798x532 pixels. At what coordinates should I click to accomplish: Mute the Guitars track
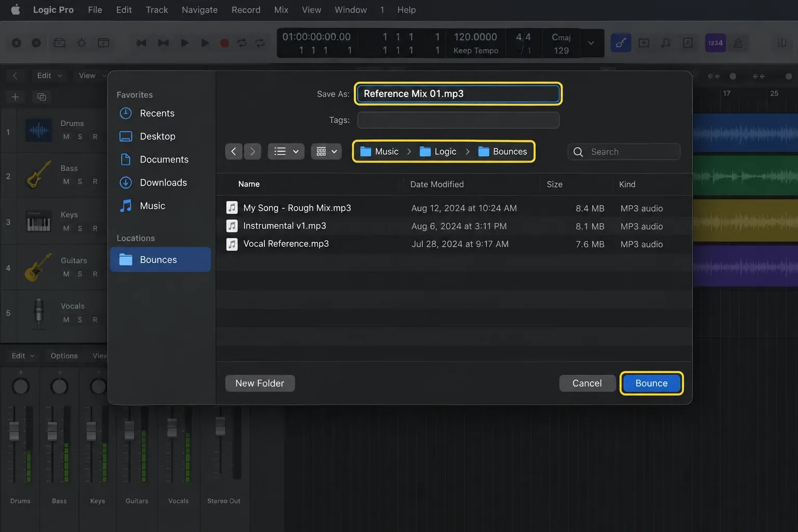(x=66, y=274)
